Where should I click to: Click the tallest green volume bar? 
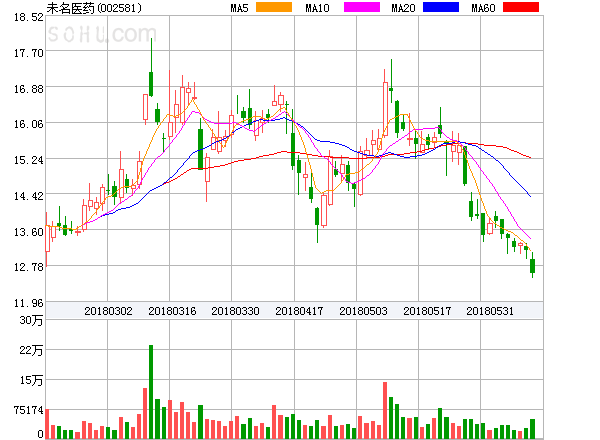click(151, 392)
